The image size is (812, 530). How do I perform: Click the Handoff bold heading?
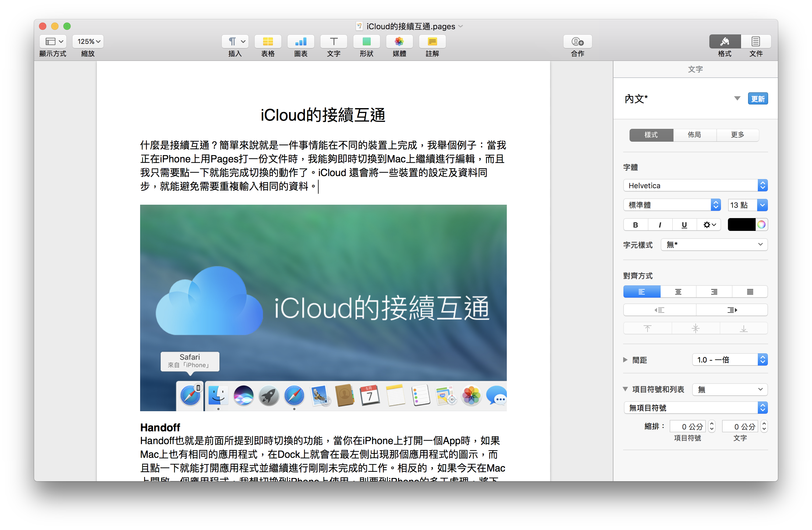[160, 428]
